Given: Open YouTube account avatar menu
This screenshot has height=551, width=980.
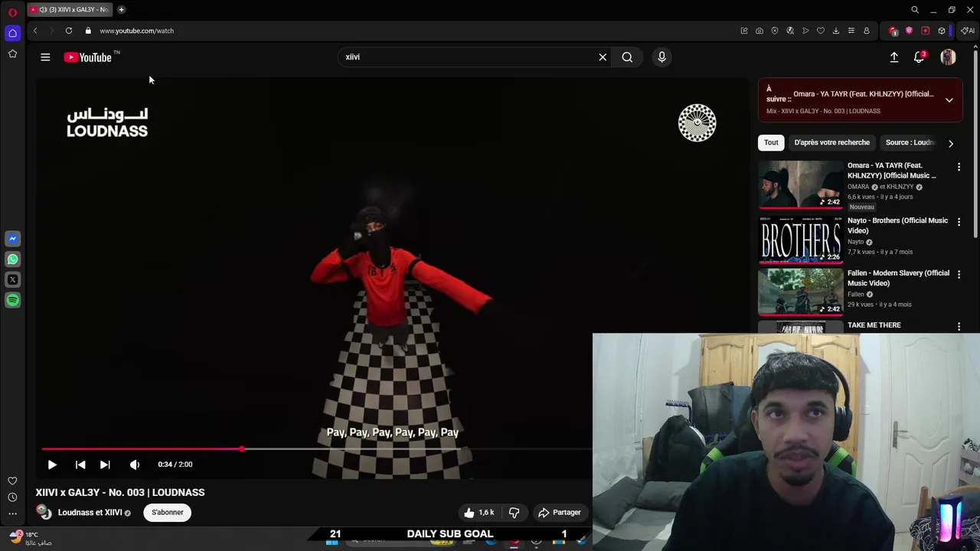Looking at the screenshot, I should [948, 57].
